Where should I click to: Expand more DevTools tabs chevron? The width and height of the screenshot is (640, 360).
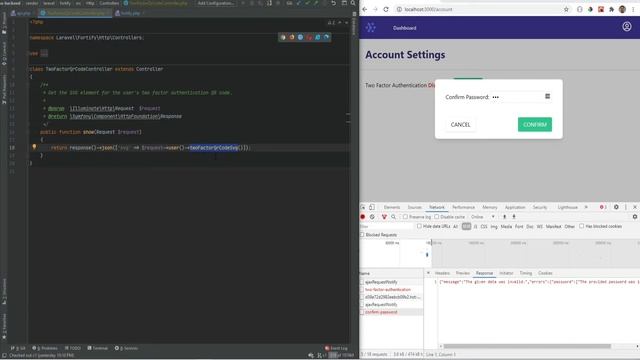[586, 207]
